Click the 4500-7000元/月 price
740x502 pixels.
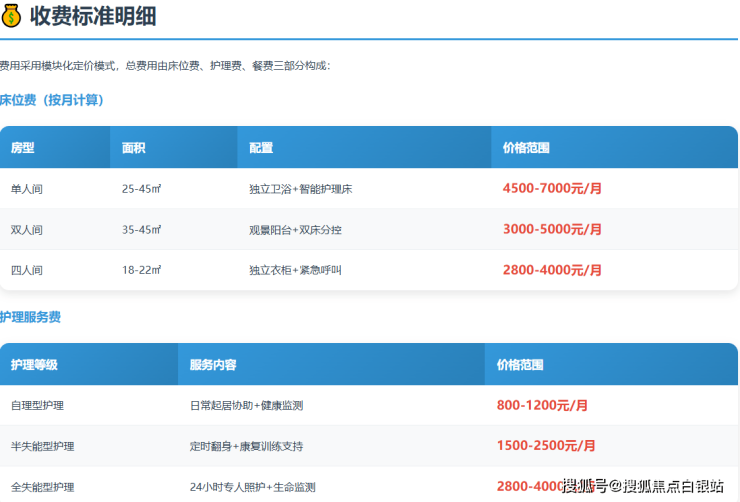coord(552,188)
